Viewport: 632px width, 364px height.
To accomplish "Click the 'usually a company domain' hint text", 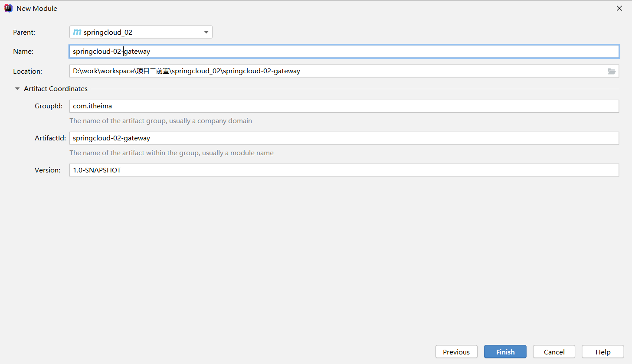I will [210, 120].
